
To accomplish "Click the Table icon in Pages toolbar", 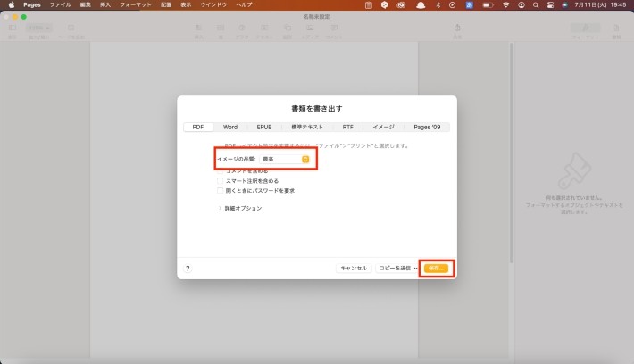I will coord(221,28).
